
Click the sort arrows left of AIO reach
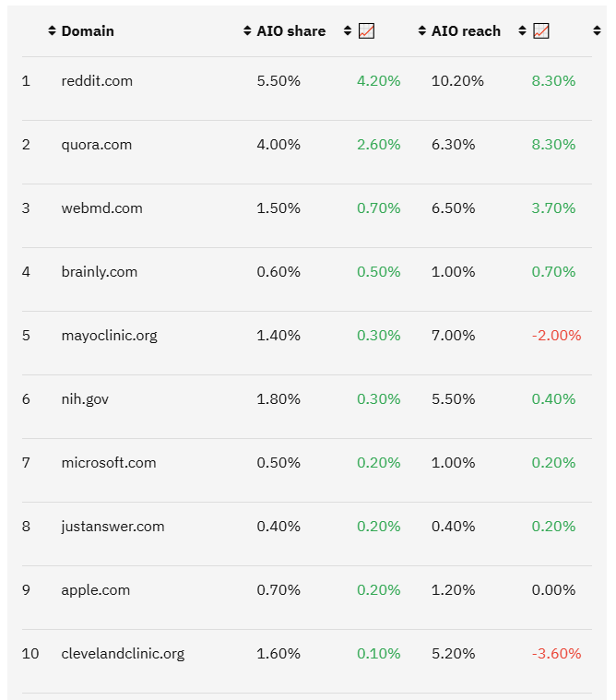(422, 31)
